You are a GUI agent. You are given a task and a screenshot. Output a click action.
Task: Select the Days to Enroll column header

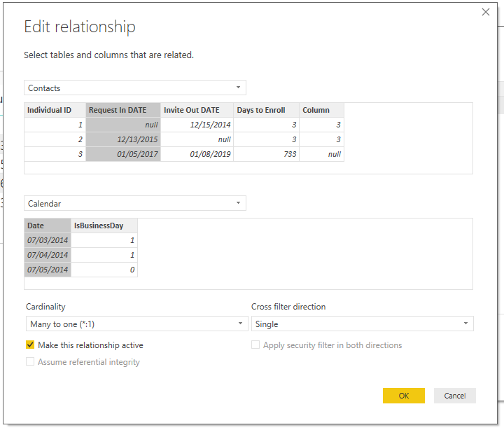pos(267,110)
